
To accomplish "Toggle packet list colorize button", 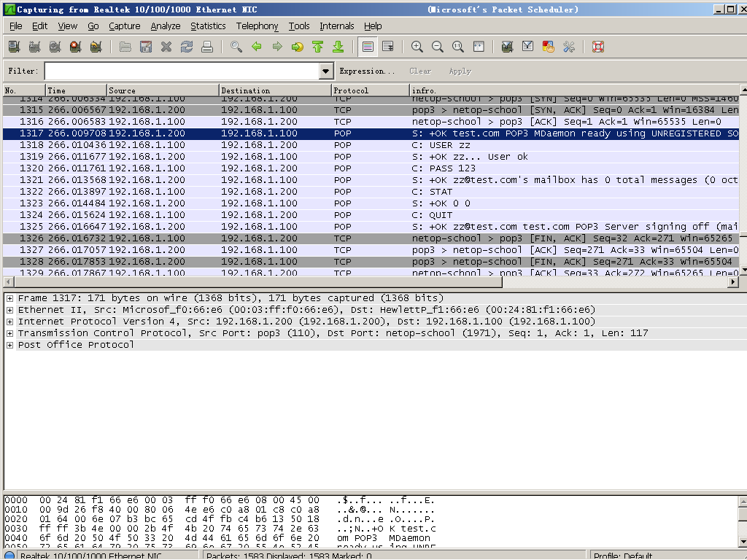I will [368, 47].
